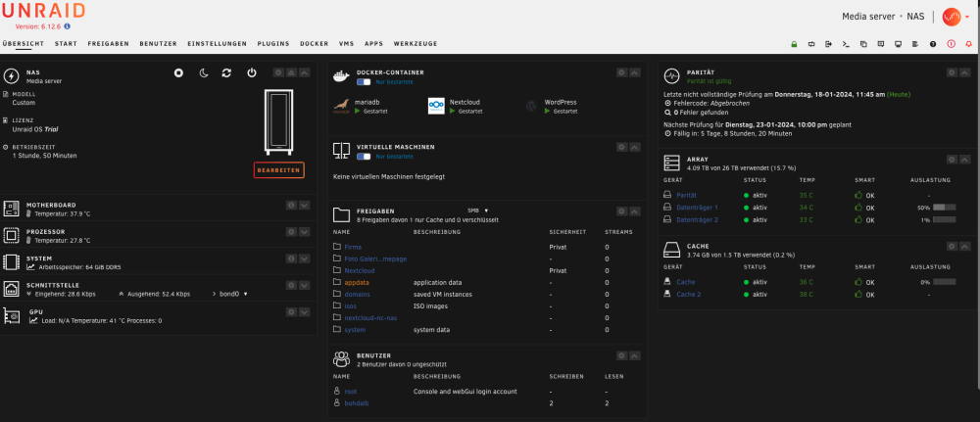980x422 pixels.
Task: Open system info monitor icon
Action: [x=898, y=44]
